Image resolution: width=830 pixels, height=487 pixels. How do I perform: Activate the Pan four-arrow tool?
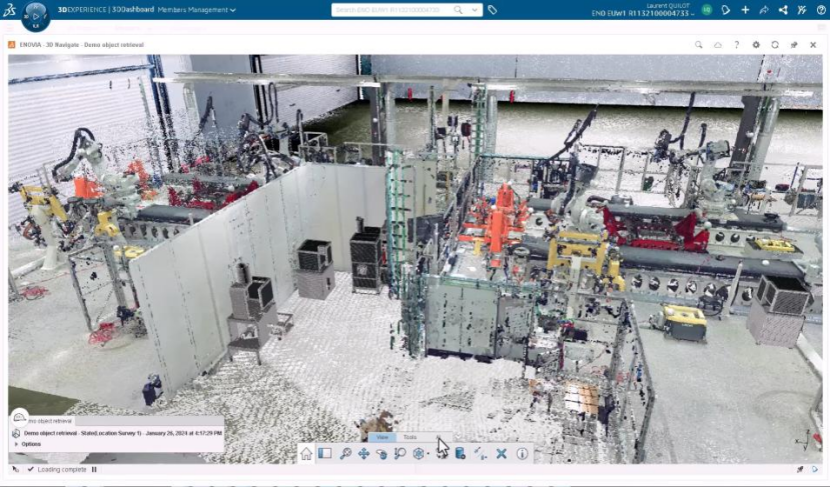(364, 454)
